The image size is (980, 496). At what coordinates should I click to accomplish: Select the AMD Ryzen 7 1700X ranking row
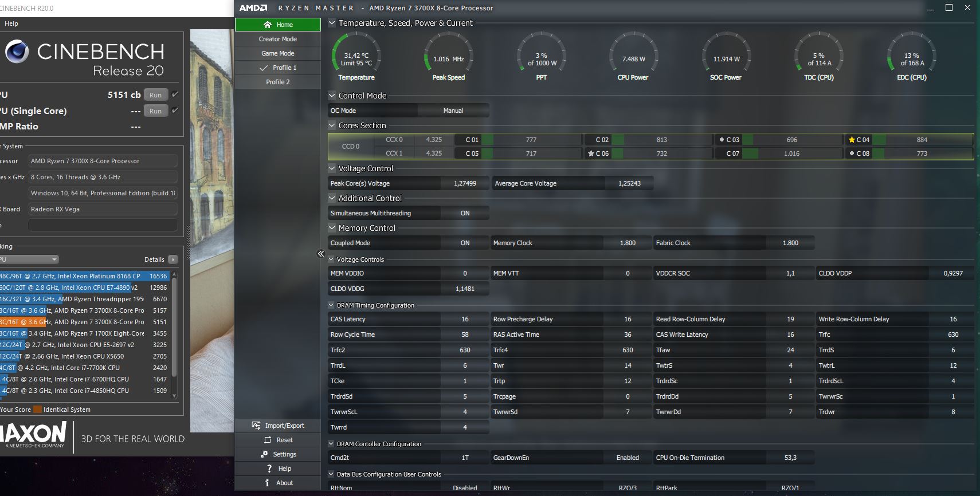[84, 333]
